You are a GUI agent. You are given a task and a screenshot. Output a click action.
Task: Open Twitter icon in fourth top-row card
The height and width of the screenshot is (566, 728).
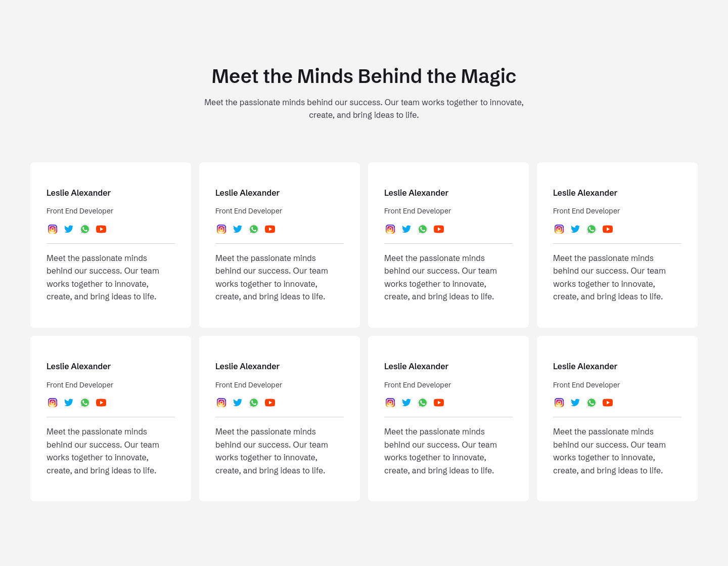click(575, 229)
